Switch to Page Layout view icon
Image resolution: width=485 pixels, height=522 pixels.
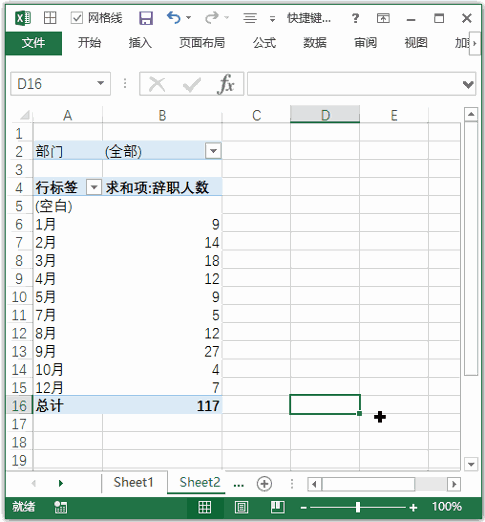[x=241, y=507]
